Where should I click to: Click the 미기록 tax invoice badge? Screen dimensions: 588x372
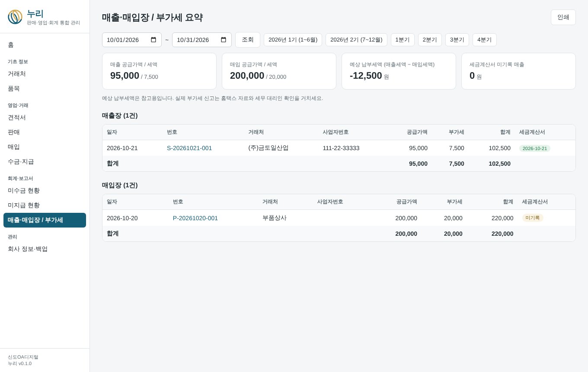click(x=533, y=218)
